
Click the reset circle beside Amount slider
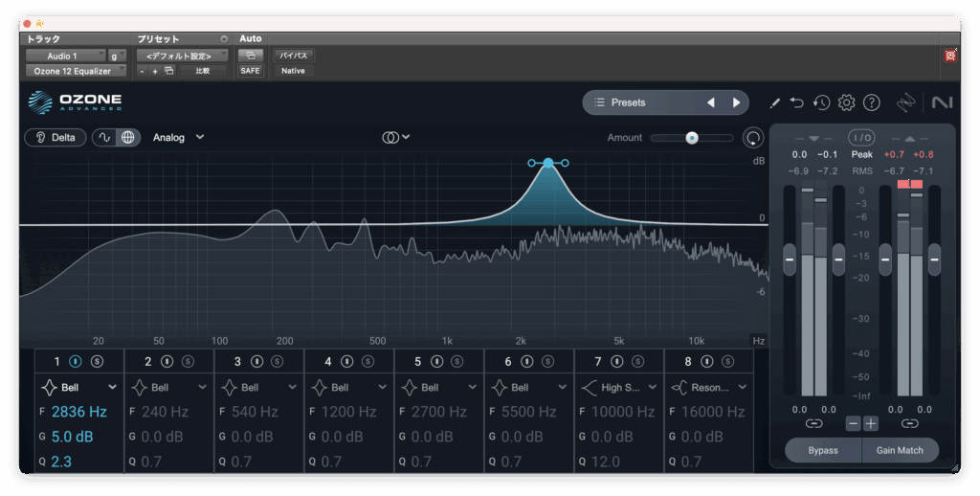coord(753,138)
